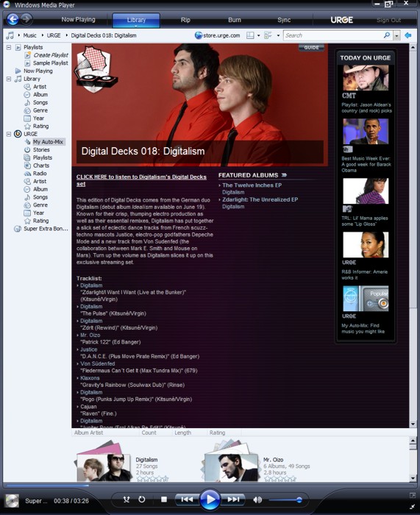Toggle repeat playback
The image size is (420, 515).
pyautogui.click(x=141, y=500)
